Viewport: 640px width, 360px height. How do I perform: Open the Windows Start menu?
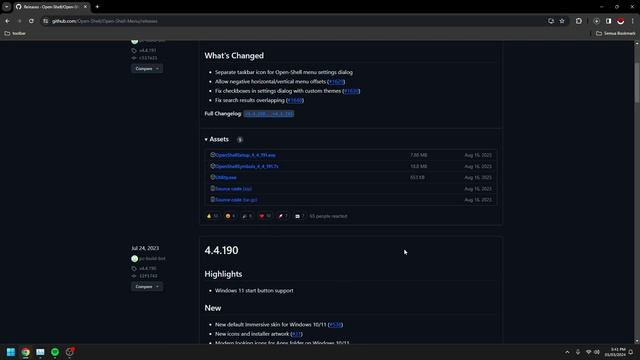pyautogui.click(x=11, y=352)
